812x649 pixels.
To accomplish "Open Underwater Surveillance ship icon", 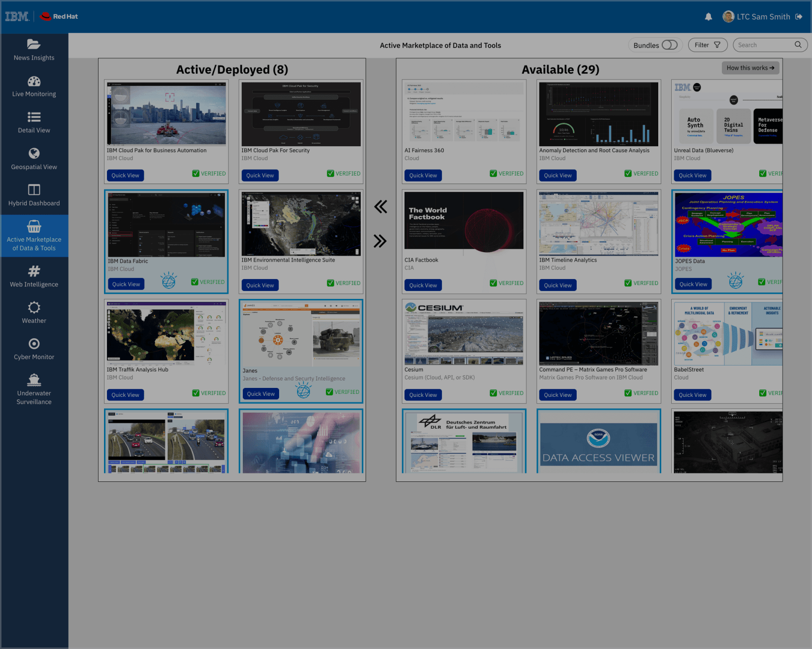I will click(x=34, y=380).
